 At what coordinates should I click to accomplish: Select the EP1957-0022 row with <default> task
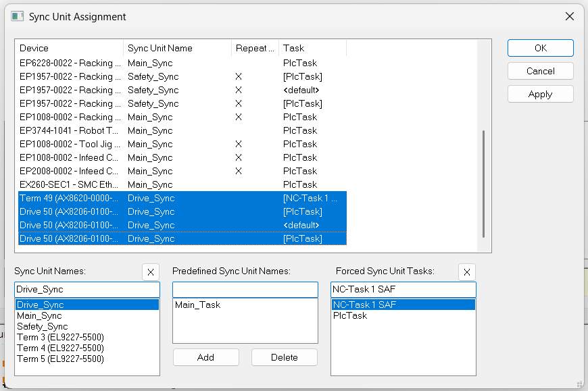[182, 90]
